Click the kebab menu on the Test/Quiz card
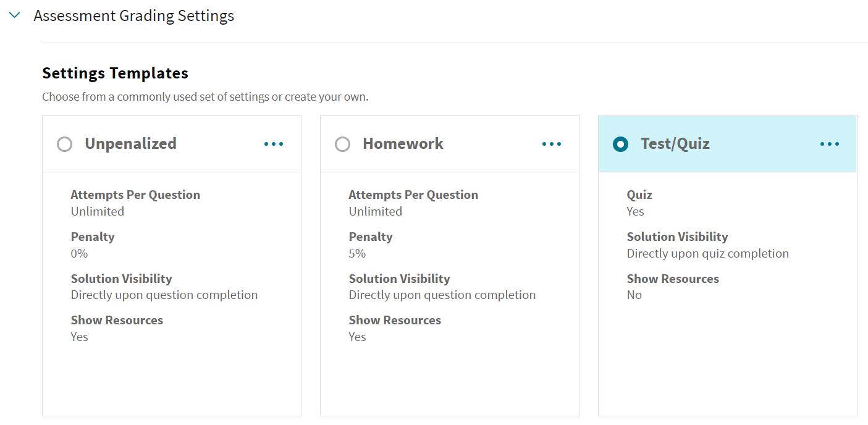Viewport: 868px width, 425px height. 829,144
